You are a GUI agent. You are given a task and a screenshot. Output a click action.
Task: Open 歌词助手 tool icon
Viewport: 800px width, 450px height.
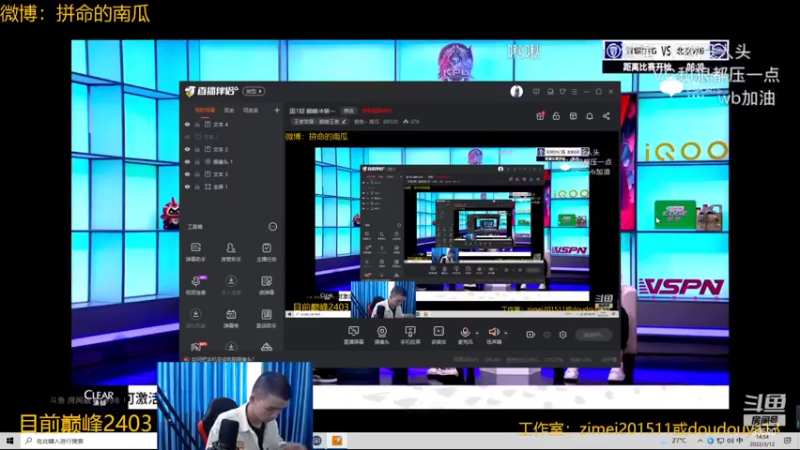click(266, 318)
